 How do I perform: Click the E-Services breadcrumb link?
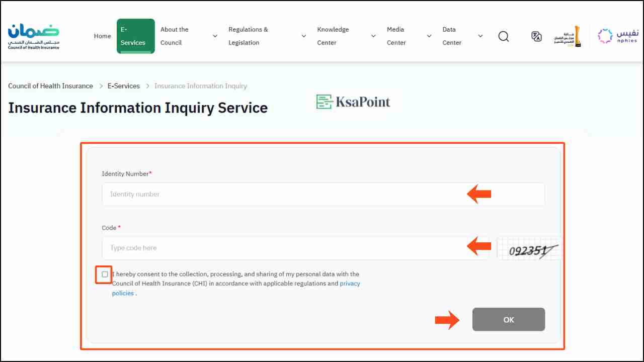[123, 86]
